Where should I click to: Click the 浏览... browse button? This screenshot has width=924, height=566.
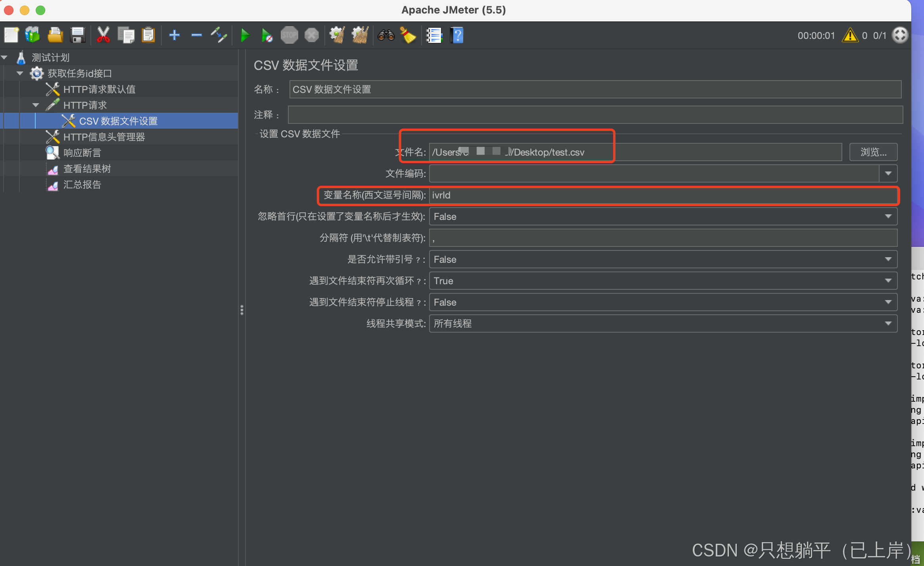pos(873,152)
